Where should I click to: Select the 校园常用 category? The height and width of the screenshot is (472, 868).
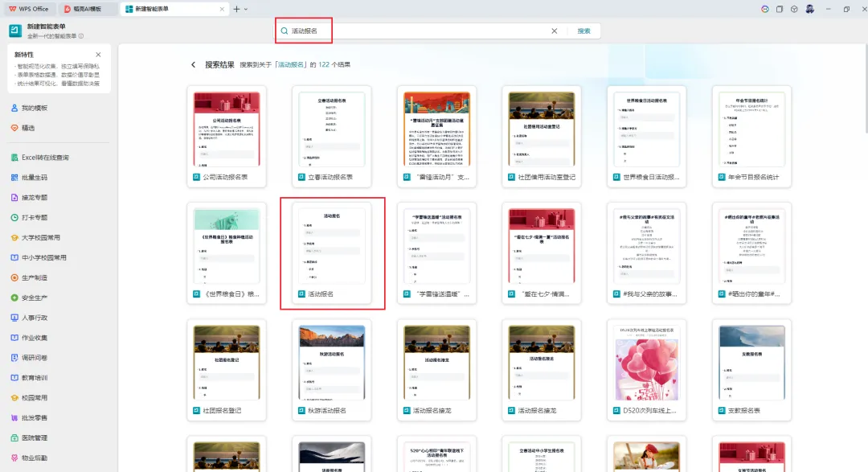click(30, 398)
